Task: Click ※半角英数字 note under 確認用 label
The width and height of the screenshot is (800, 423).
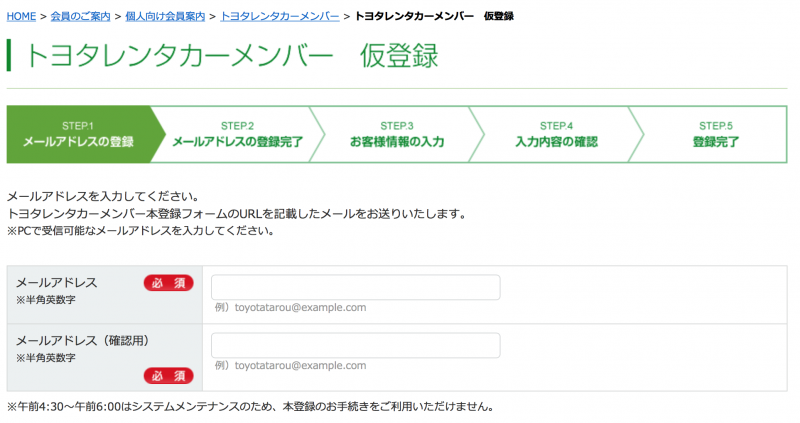Action: point(45,358)
